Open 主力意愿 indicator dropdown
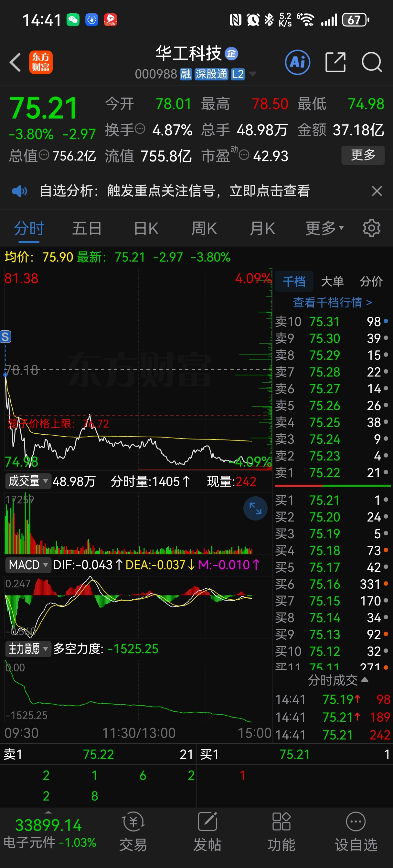The height and width of the screenshot is (868, 393). (x=28, y=649)
